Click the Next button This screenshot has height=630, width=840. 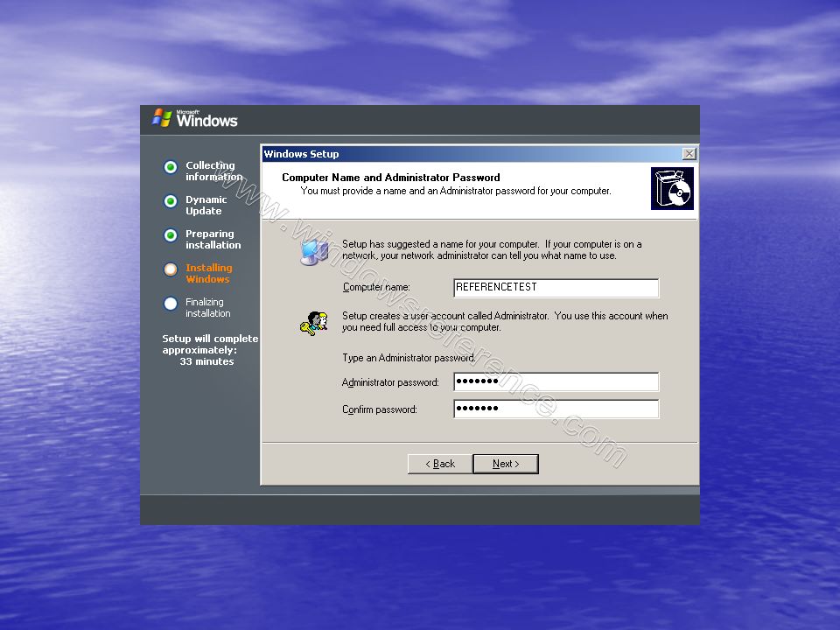[x=506, y=464]
